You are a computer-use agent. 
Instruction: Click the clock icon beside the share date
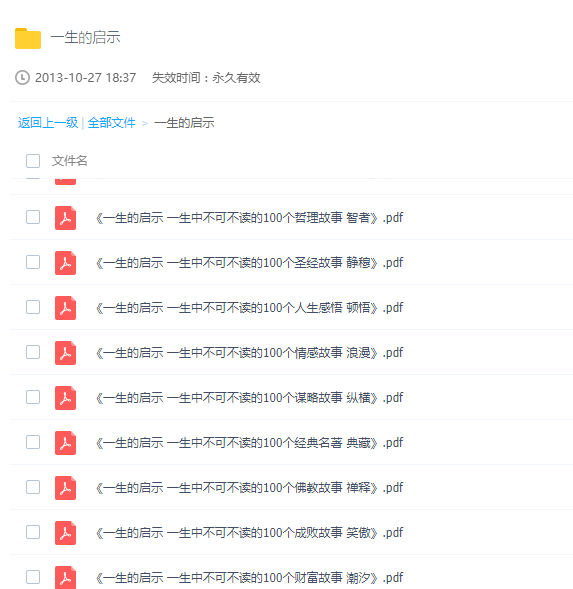[22, 78]
